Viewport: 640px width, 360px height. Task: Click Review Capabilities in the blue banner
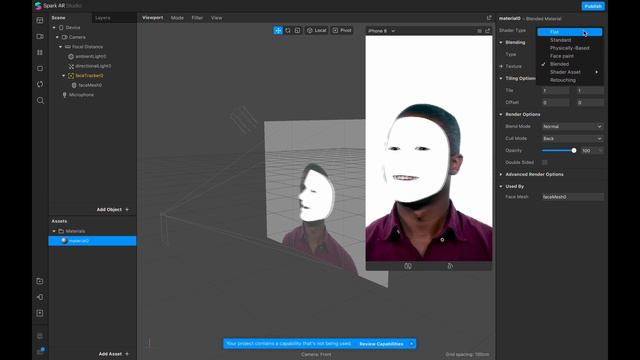pyautogui.click(x=381, y=344)
